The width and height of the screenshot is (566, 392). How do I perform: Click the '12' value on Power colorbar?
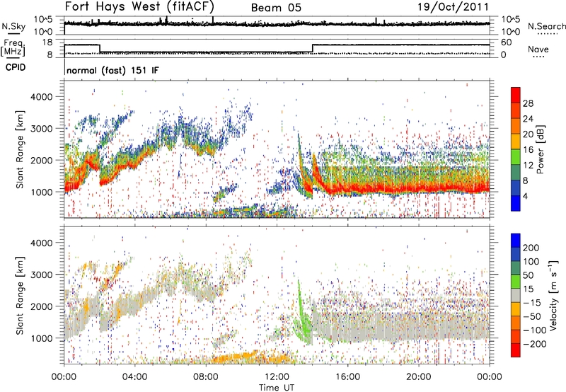point(528,166)
